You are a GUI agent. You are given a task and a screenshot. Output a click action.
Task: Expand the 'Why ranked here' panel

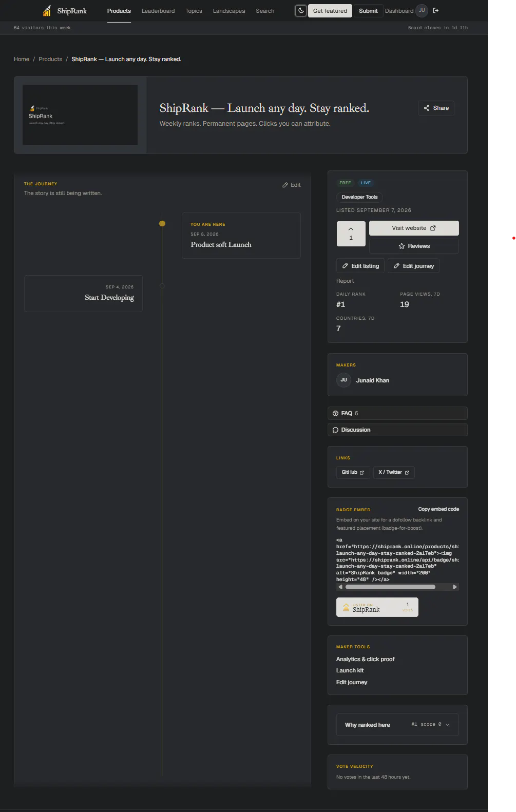(397, 725)
